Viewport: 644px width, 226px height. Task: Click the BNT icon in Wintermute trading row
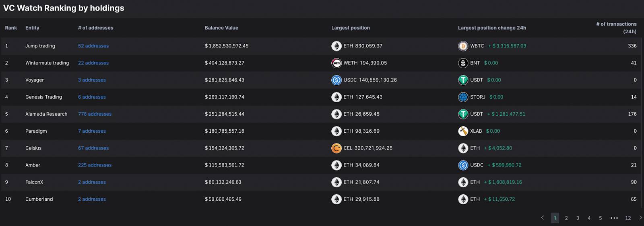click(463, 63)
